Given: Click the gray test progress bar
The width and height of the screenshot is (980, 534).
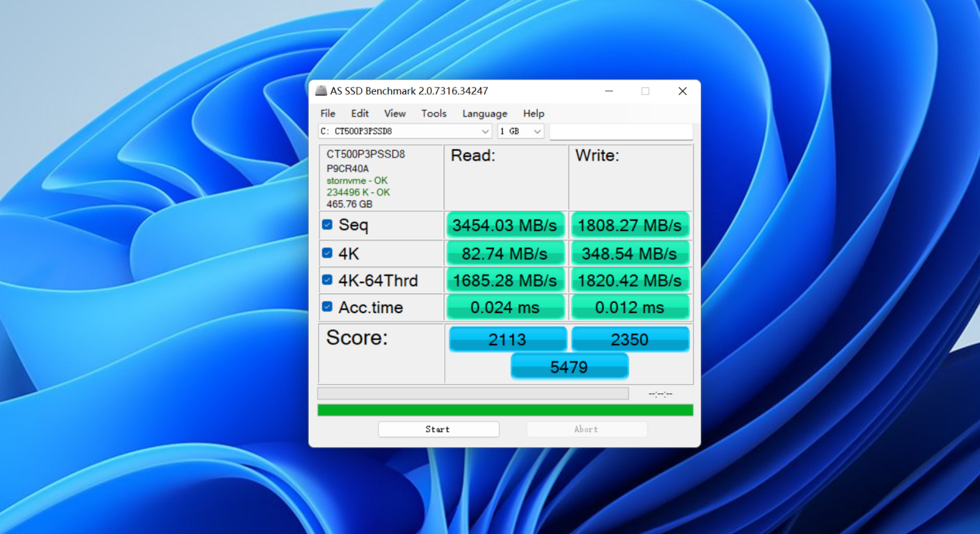Looking at the screenshot, I should pyautogui.click(x=473, y=393).
